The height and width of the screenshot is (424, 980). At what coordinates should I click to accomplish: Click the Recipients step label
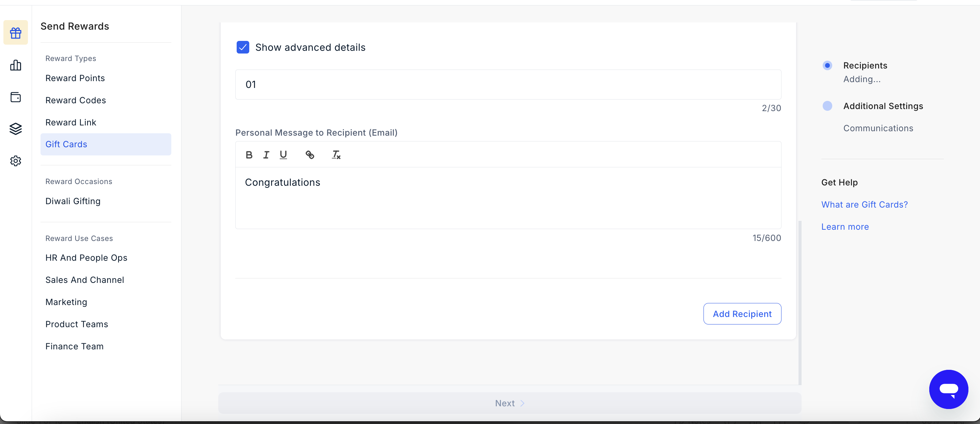865,65
